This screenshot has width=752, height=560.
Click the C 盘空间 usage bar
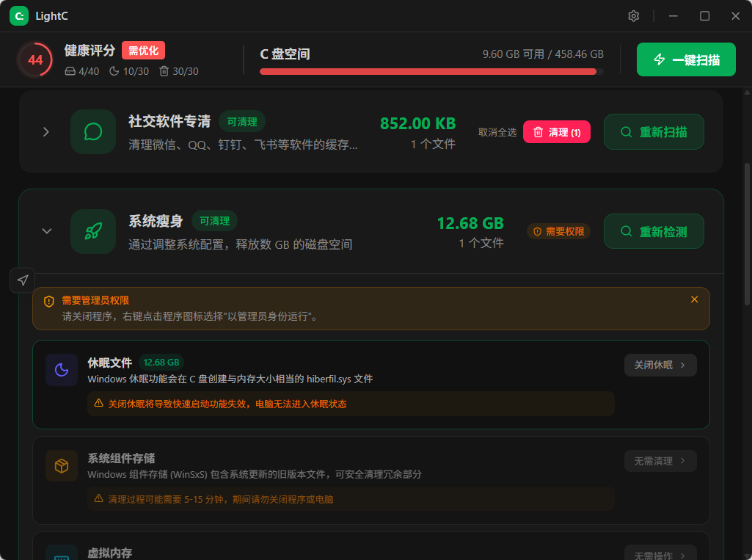click(x=431, y=71)
